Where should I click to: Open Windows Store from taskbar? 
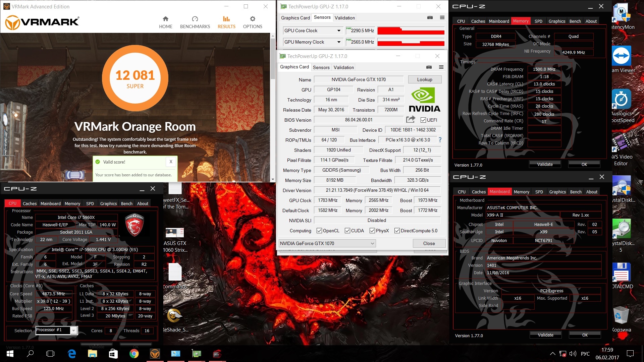[x=113, y=354]
